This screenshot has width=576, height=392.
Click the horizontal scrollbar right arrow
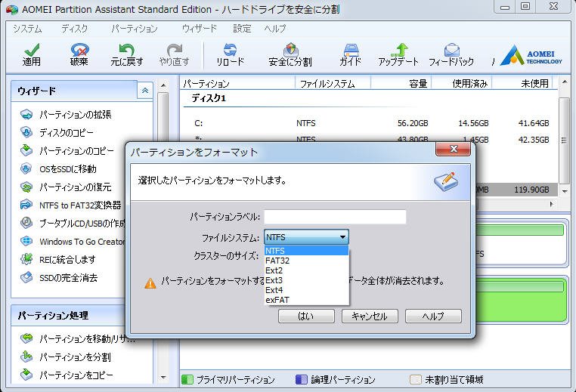click(x=552, y=204)
